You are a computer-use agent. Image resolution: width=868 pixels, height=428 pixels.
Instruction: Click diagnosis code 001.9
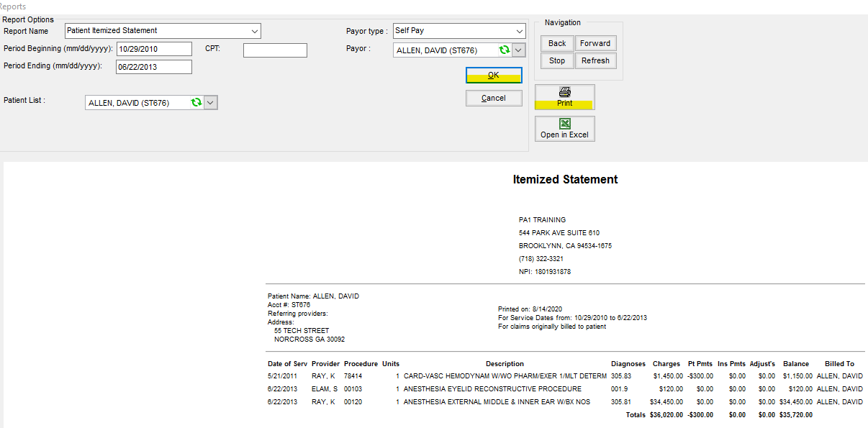tap(620, 388)
